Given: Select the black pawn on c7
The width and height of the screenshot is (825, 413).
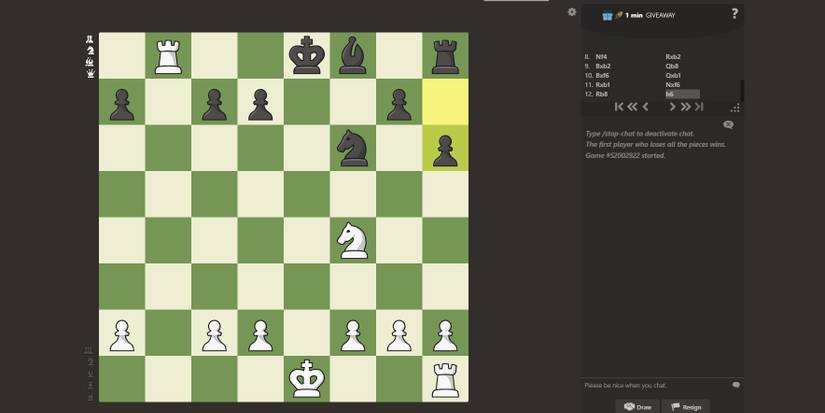Looking at the screenshot, I should [x=215, y=104].
